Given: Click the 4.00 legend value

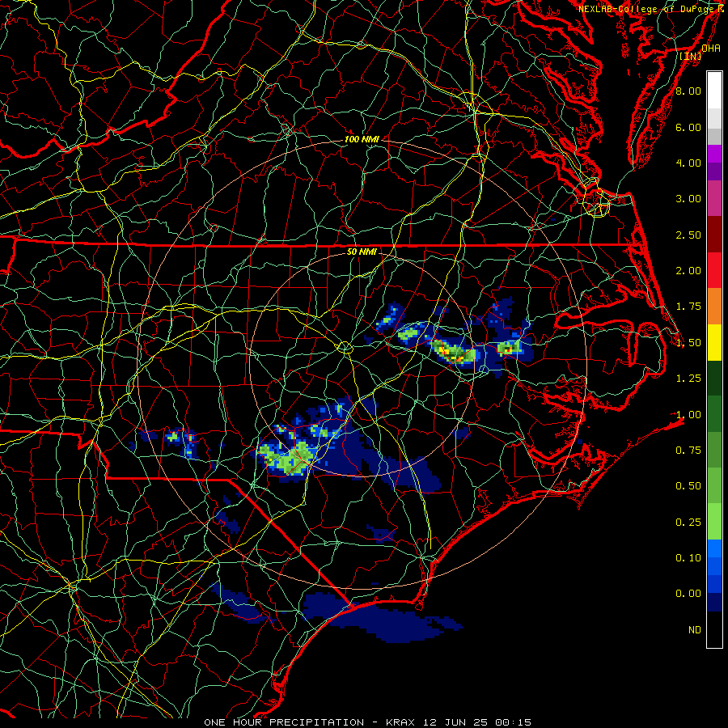Looking at the screenshot, I should pos(688,163).
